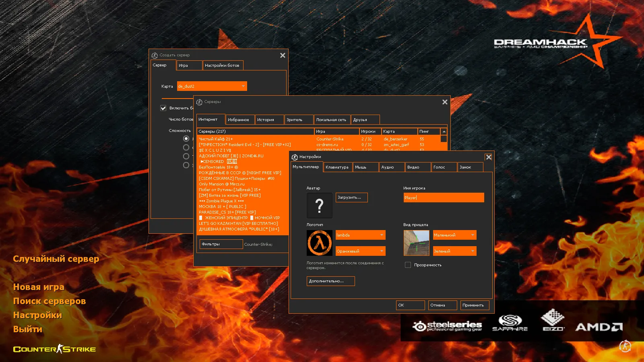Screen dimensions: 644x362
Task: Click the Counter-Strike logo bottom left
Action: tap(54, 349)
